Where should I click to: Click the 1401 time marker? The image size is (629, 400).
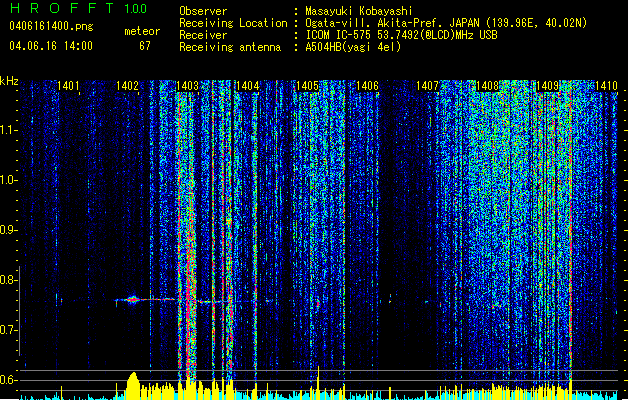coord(68,86)
